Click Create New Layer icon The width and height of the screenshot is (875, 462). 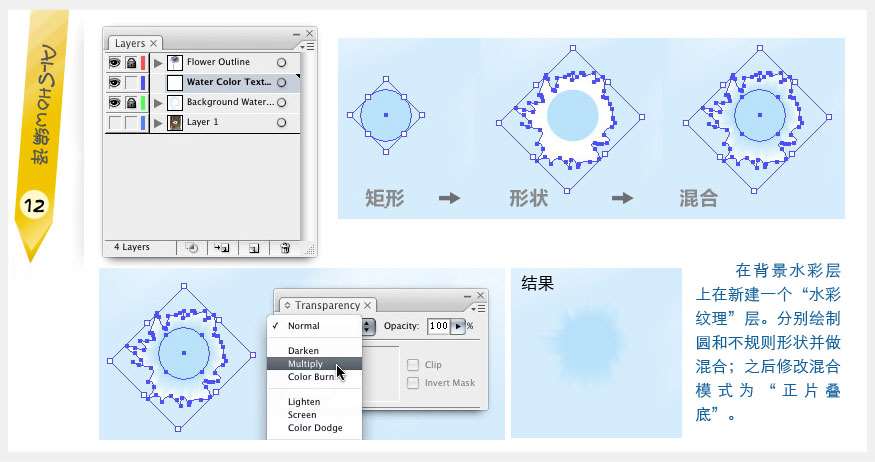253,248
